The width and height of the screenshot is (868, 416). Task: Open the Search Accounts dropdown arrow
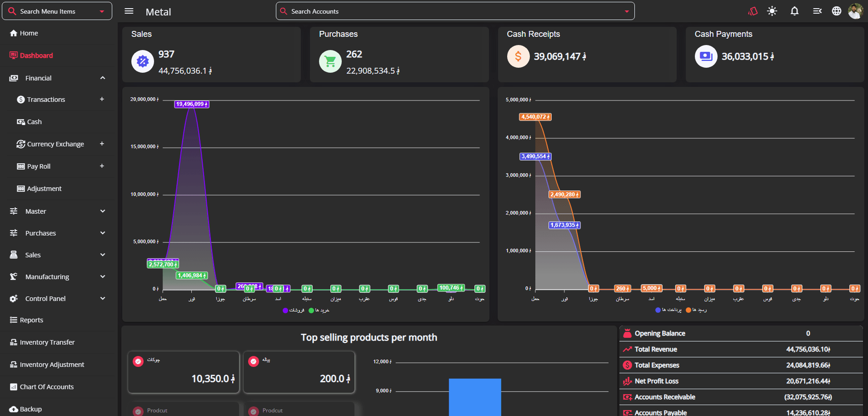pos(627,11)
